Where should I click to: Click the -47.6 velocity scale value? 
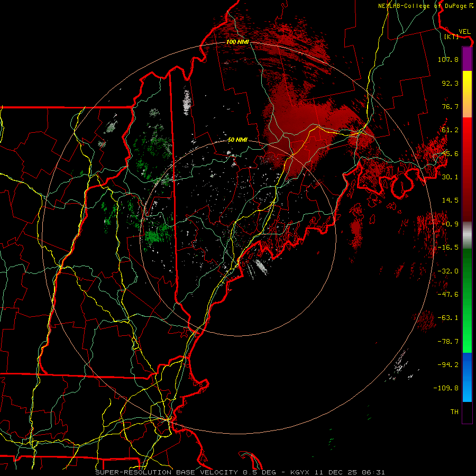coord(448,295)
